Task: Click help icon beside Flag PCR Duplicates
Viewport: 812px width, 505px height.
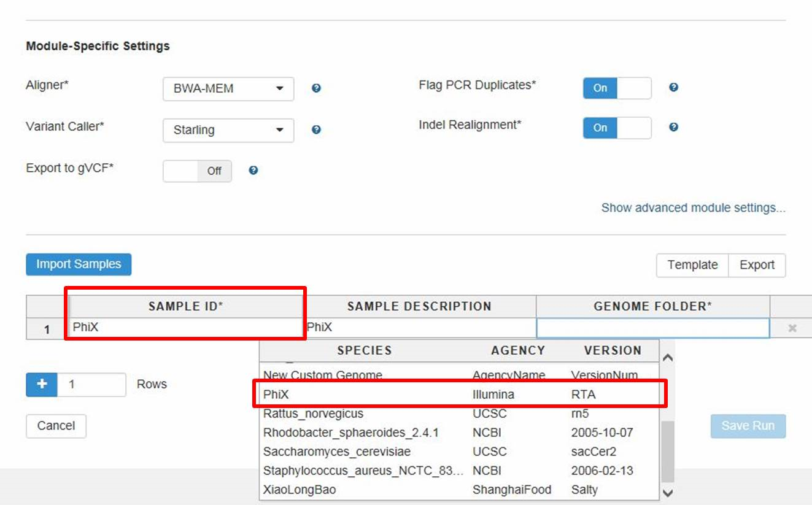Action: 673,88
